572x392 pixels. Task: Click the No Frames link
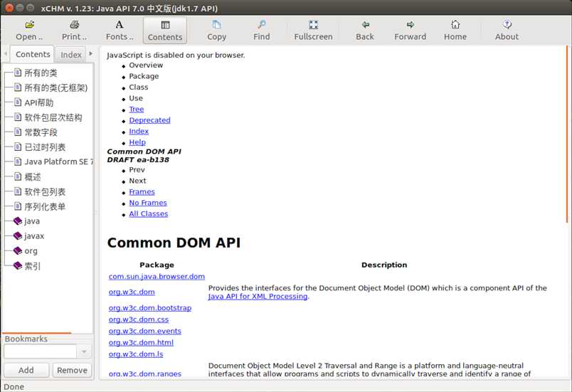click(x=148, y=203)
